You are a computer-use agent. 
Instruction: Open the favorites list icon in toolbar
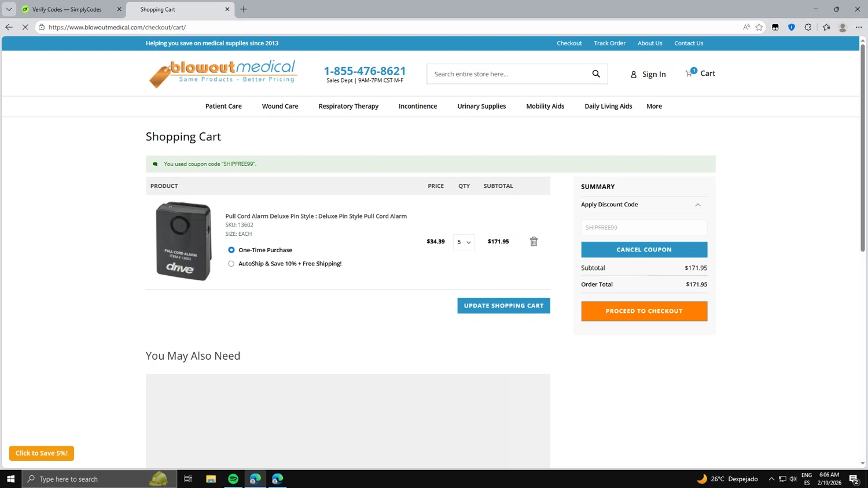(826, 27)
